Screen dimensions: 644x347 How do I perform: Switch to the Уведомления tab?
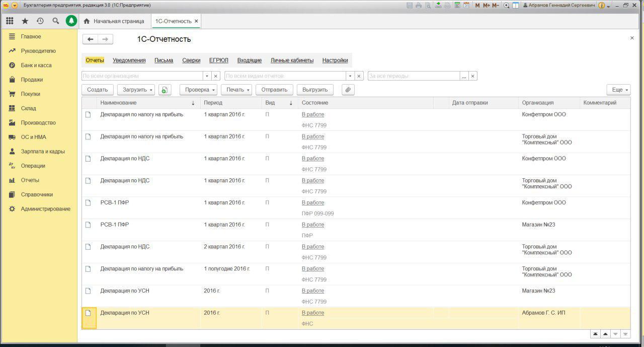coord(129,60)
